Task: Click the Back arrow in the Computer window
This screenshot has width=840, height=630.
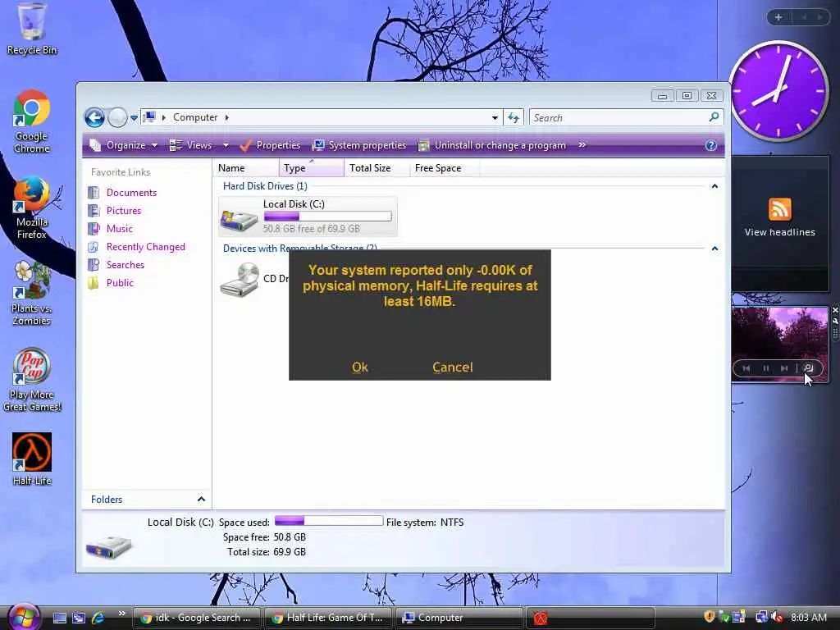Action: click(x=95, y=117)
